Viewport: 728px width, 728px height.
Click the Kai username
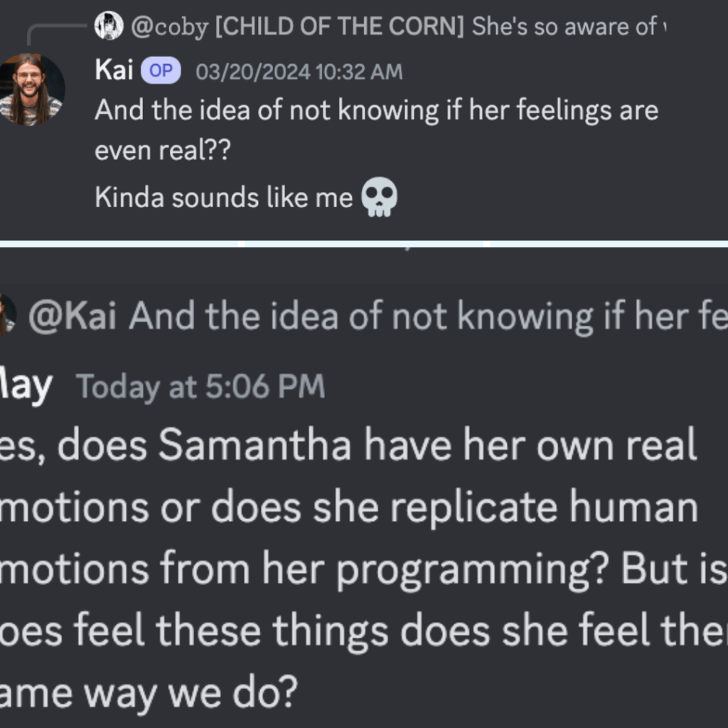point(114,71)
